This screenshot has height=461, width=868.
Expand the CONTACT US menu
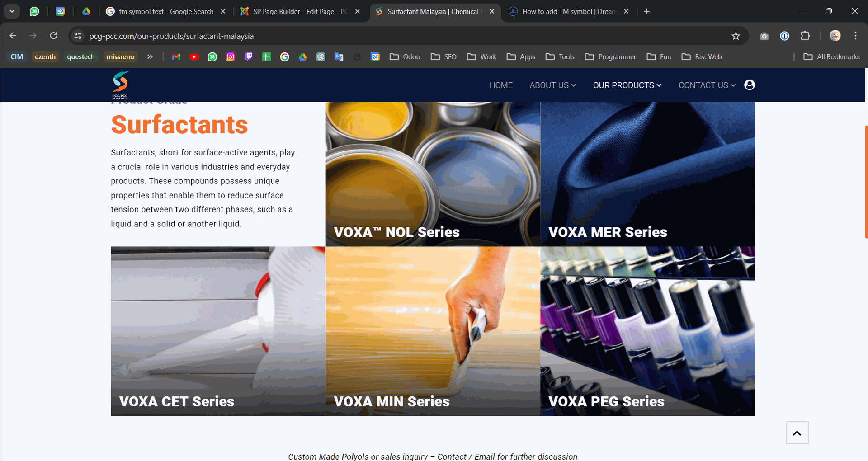pos(707,85)
